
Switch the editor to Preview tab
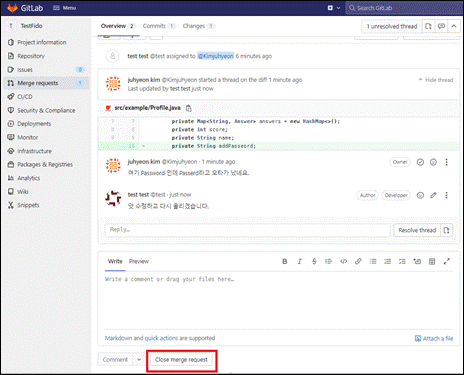(139, 261)
